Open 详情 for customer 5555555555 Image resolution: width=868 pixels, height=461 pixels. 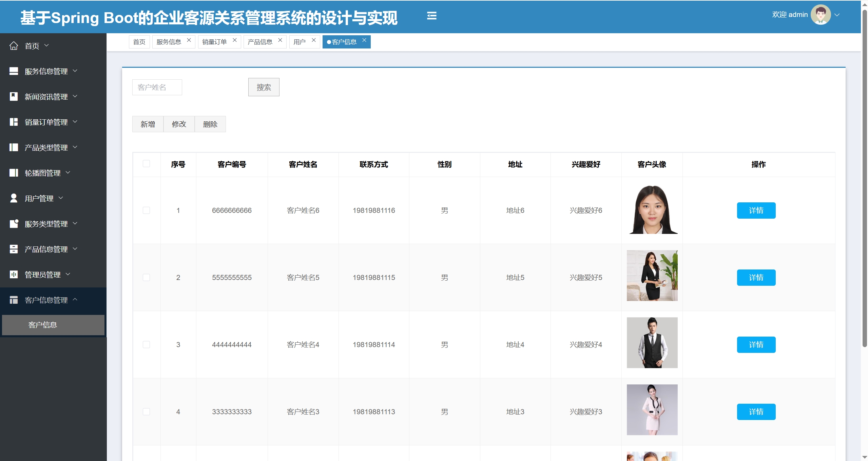756,278
